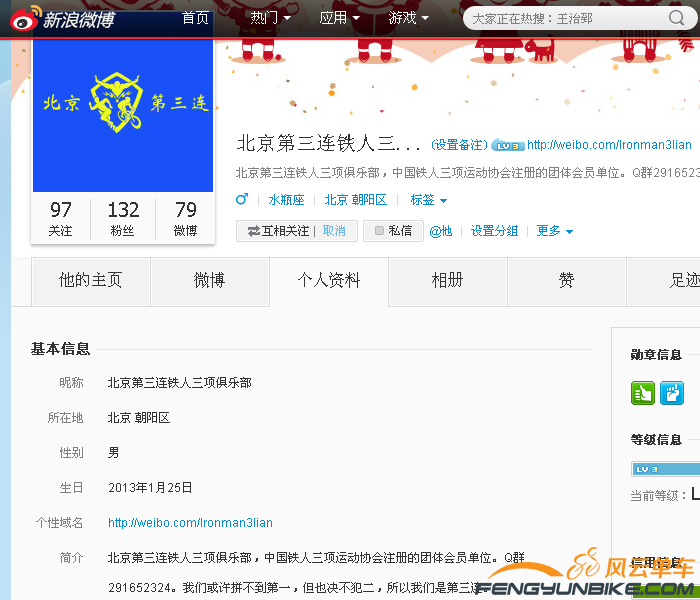Switch to the 他的主页 tab

click(91, 281)
